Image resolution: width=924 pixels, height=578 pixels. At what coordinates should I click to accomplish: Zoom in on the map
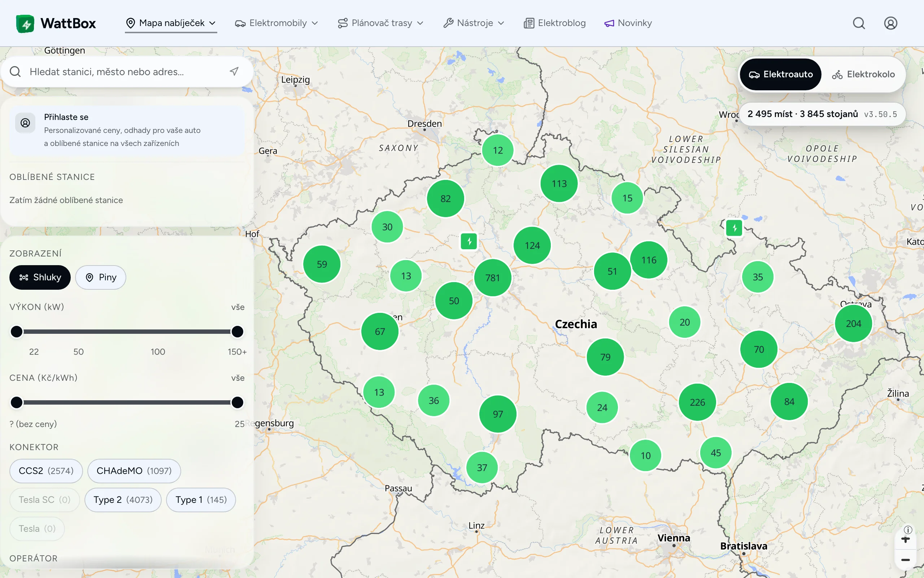coord(905,539)
